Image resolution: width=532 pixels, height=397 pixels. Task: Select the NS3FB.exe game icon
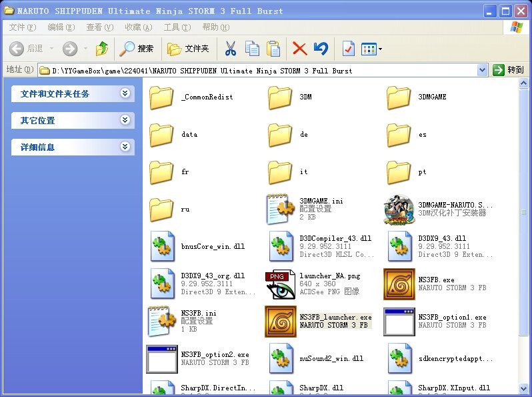pyautogui.click(x=399, y=284)
